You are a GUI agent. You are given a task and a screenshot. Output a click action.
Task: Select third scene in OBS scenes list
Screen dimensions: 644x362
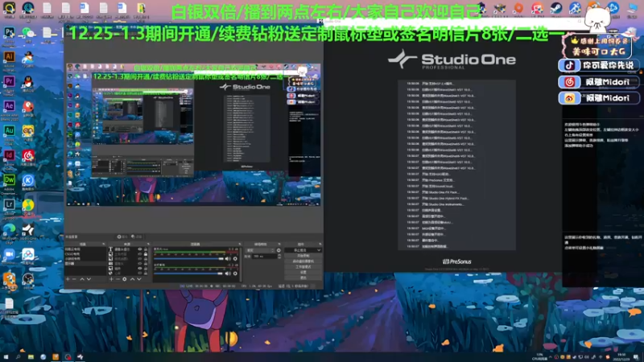pos(85,258)
